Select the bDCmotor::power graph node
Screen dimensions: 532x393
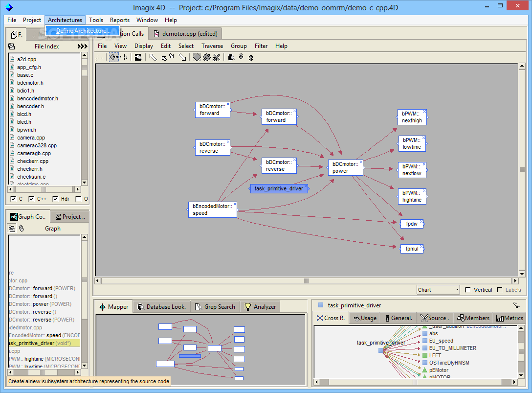coord(345,167)
